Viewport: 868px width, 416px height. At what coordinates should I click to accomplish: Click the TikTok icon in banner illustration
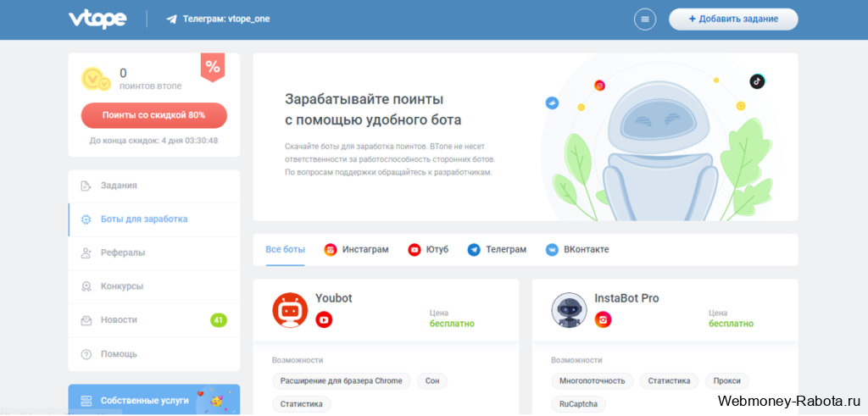[x=757, y=81]
